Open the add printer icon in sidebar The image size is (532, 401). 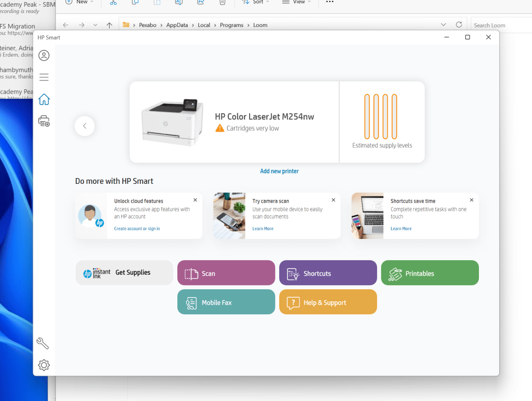click(x=44, y=121)
